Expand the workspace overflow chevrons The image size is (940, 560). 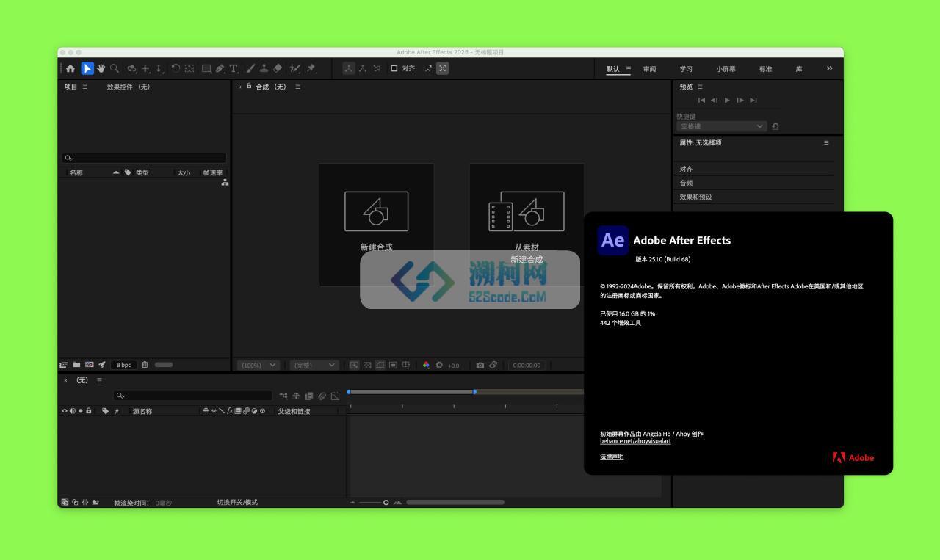tap(830, 68)
